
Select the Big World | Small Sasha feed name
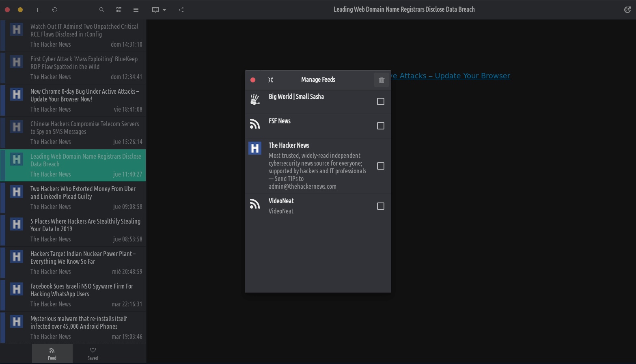[x=296, y=97]
